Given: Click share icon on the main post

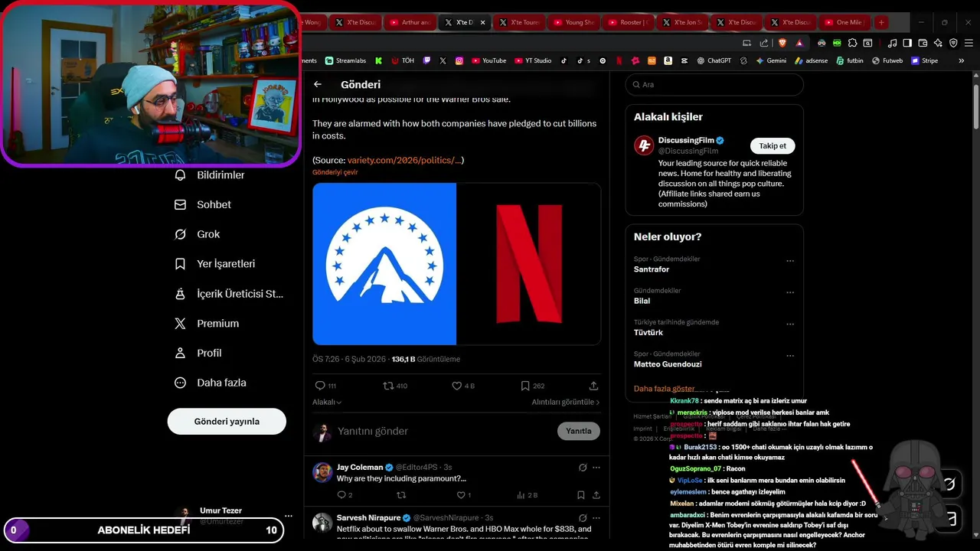Looking at the screenshot, I should pyautogui.click(x=593, y=386).
